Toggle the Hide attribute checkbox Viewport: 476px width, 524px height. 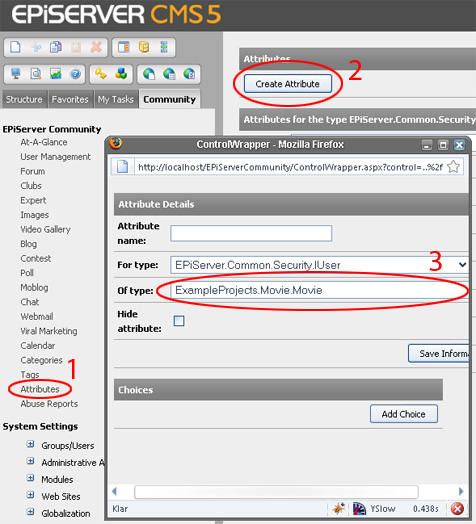[x=179, y=321]
